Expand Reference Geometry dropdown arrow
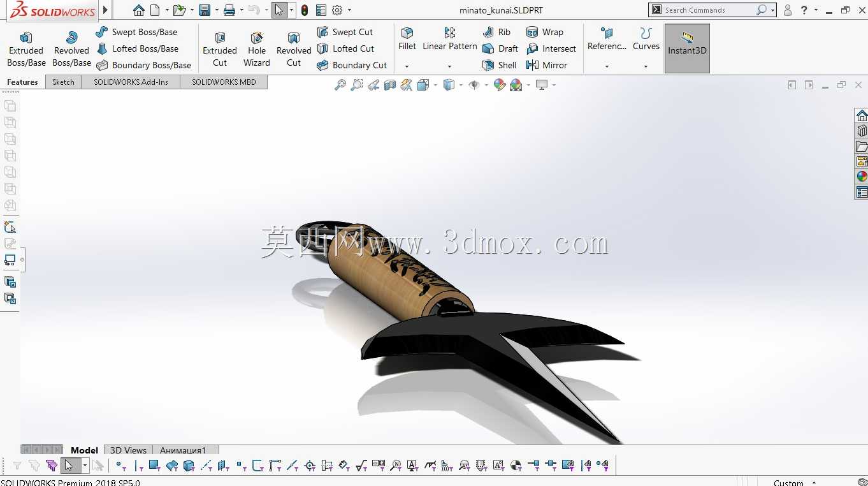 click(x=607, y=66)
